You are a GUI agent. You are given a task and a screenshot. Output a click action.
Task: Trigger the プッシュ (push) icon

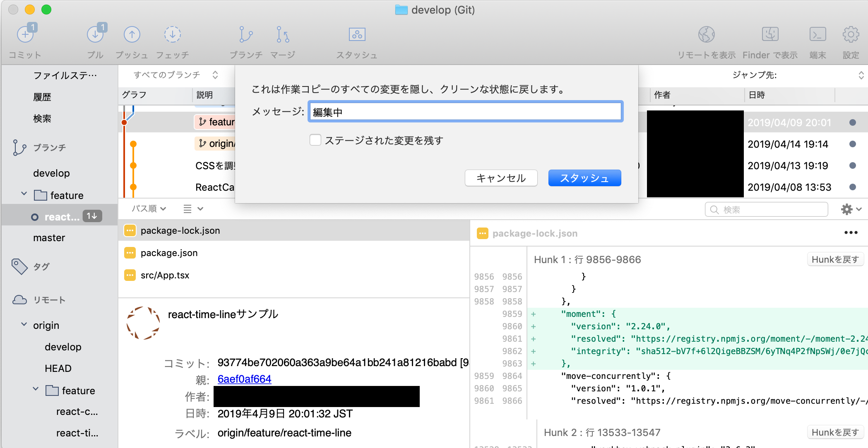click(x=132, y=35)
